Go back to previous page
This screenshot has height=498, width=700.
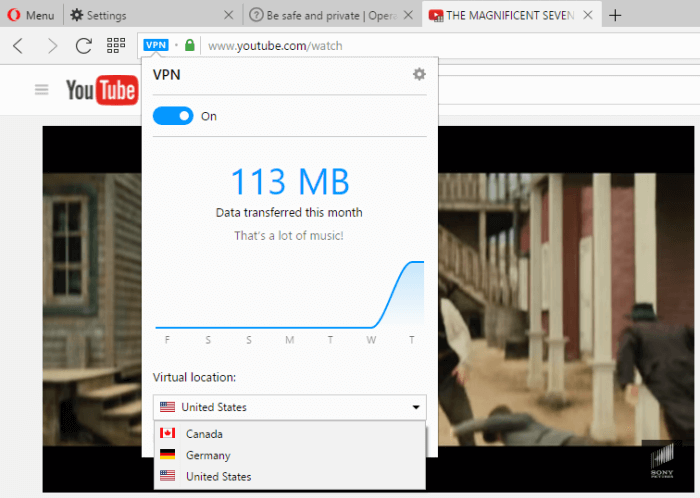(x=18, y=46)
